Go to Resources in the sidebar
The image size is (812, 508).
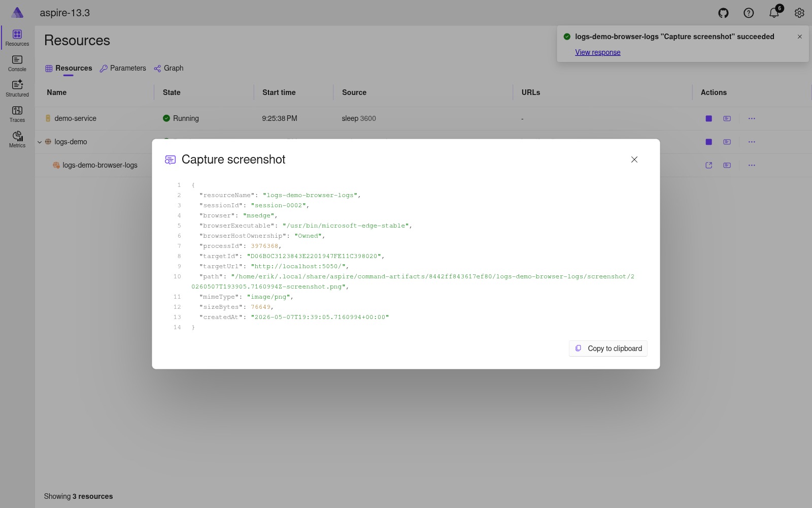(17, 38)
